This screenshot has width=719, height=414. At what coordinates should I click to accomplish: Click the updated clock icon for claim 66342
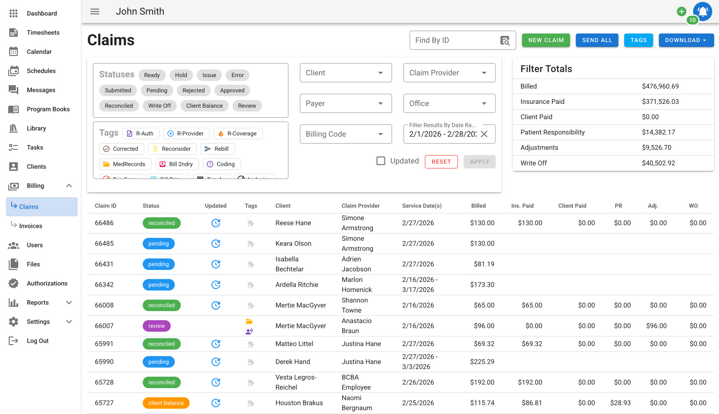coord(216,285)
